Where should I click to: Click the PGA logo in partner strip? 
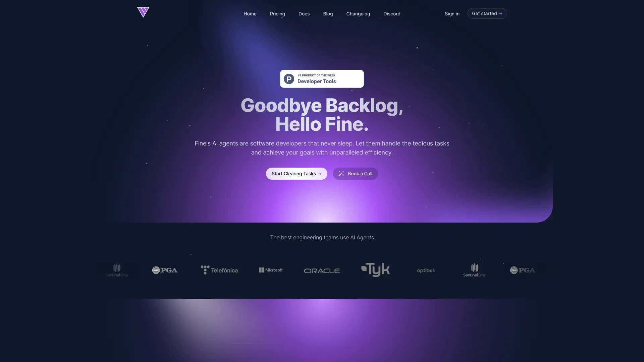(165, 269)
